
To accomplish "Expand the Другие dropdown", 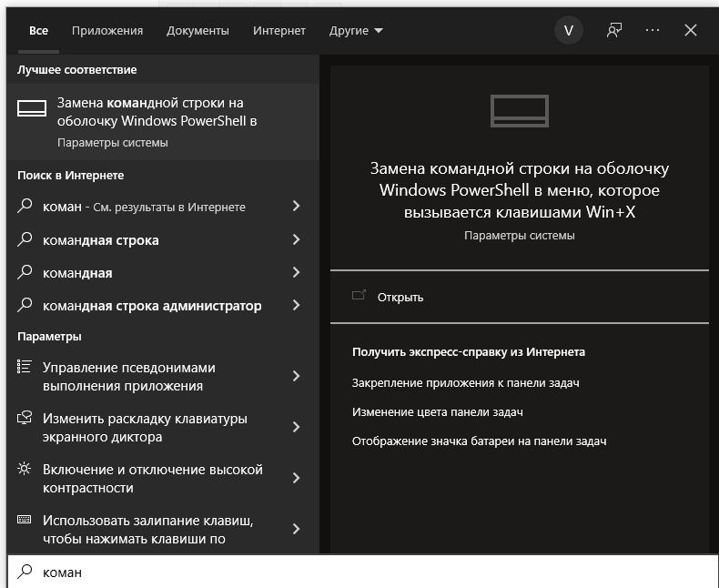I will click(x=356, y=31).
